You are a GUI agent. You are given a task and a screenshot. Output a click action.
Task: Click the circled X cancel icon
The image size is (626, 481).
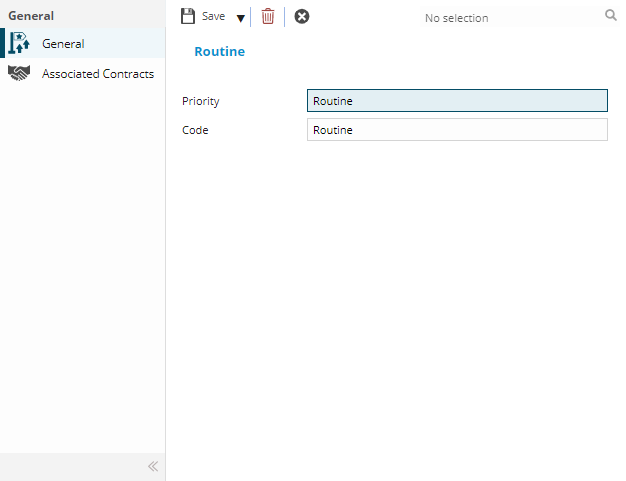pos(302,16)
